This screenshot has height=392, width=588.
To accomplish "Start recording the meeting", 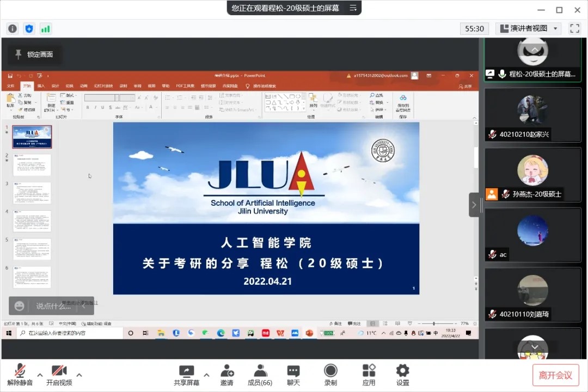I will [330, 372].
